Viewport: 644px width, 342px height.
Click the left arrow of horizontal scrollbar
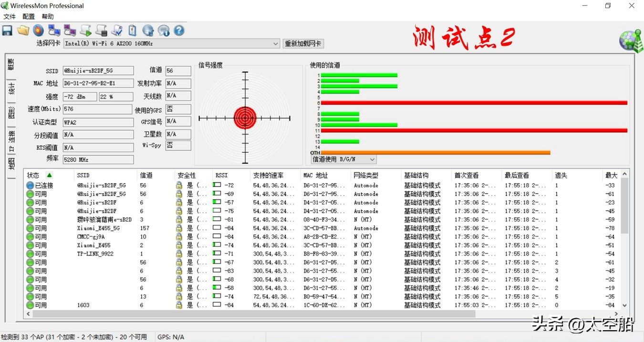tap(29, 314)
